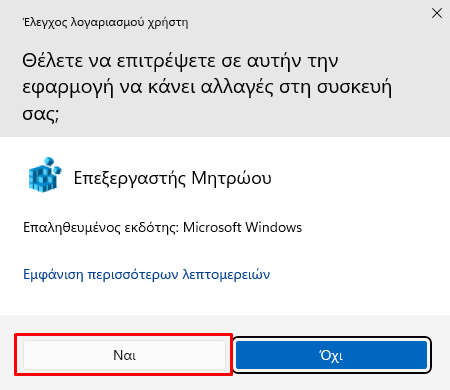Click the heading's last word σας;
The width and height of the screenshot is (450, 390).
pyautogui.click(x=41, y=115)
